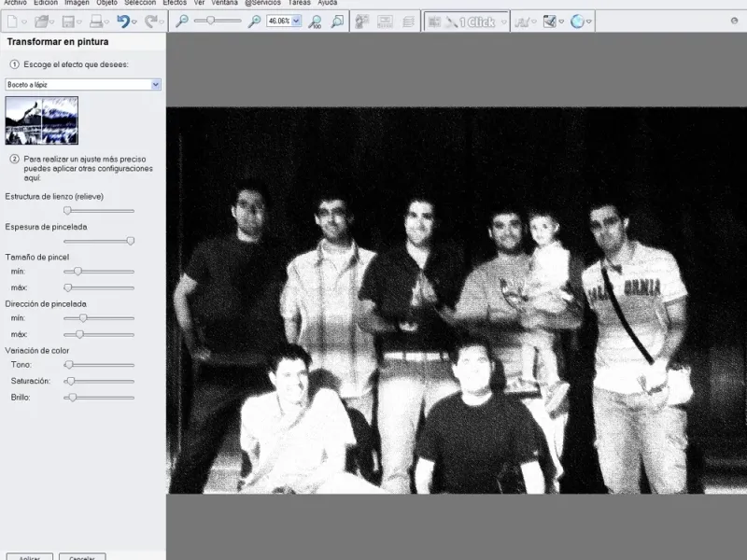
Task: Open the Boceto a lápiz effect dropdown
Action: (156, 84)
